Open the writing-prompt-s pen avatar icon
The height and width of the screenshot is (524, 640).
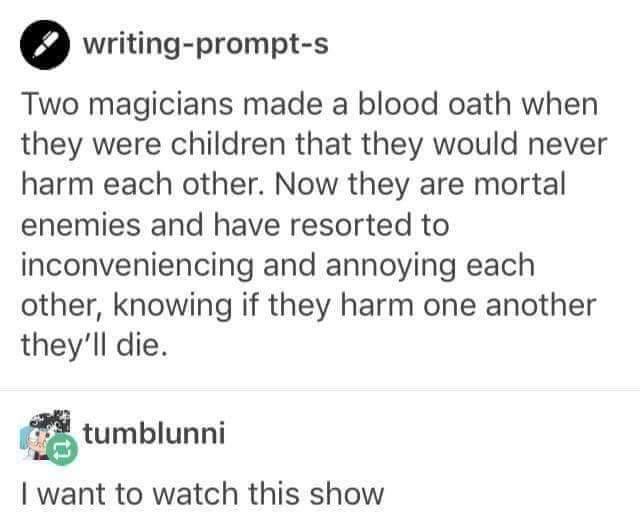tap(45, 45)
